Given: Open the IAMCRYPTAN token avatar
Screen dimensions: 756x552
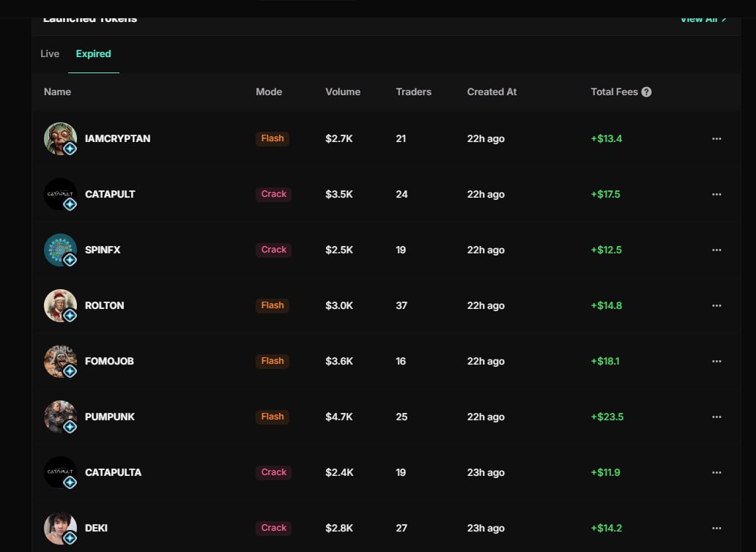Looking at the screenshot, I should click(60, 138).
